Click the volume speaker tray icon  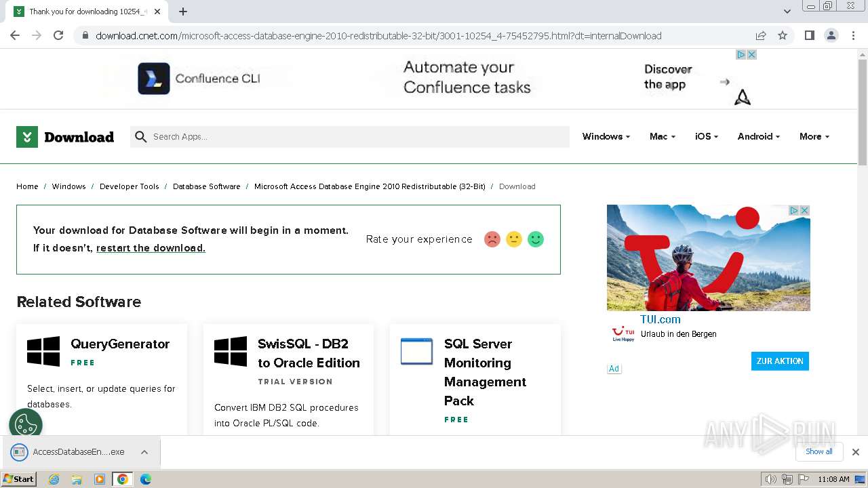click(771, 479)
